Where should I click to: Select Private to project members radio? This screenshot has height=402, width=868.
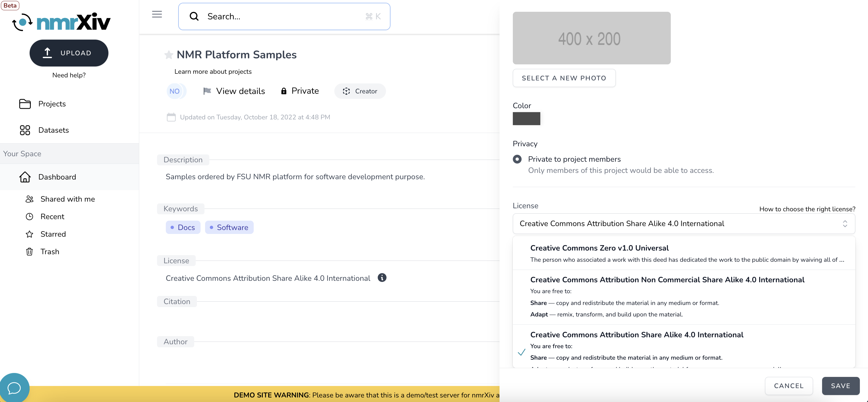(x=517, y=159)
